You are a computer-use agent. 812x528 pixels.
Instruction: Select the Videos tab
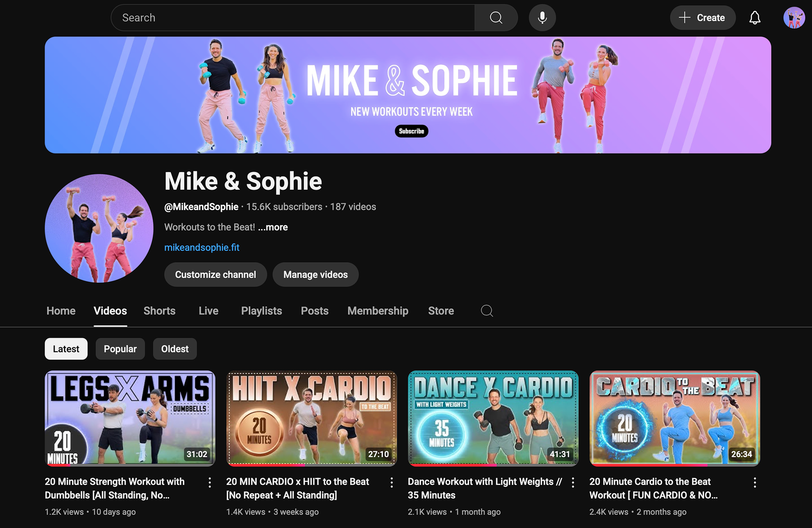110,311
